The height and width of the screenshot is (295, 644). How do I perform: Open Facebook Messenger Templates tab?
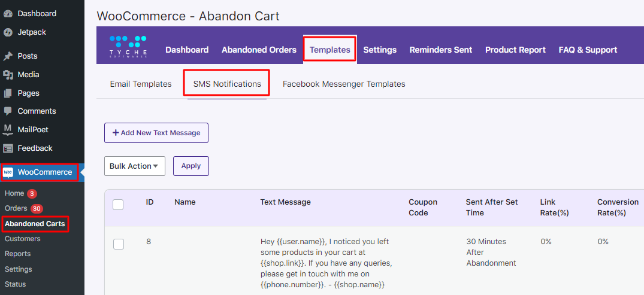click(x=344, y=84)
